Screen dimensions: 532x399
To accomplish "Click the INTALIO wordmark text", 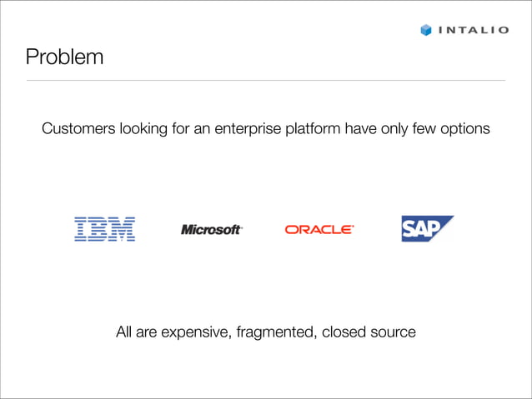I will (474, 31).
